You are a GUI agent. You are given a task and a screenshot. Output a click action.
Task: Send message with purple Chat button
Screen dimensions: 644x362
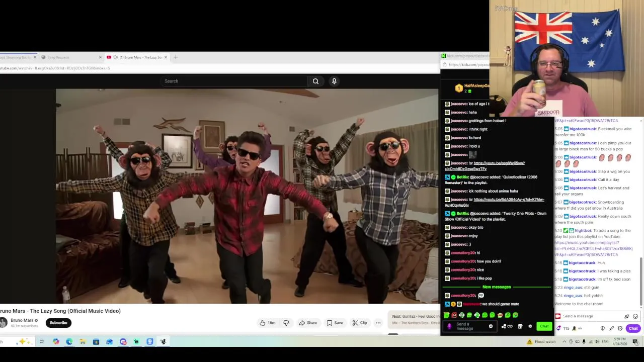click(633, 328)
